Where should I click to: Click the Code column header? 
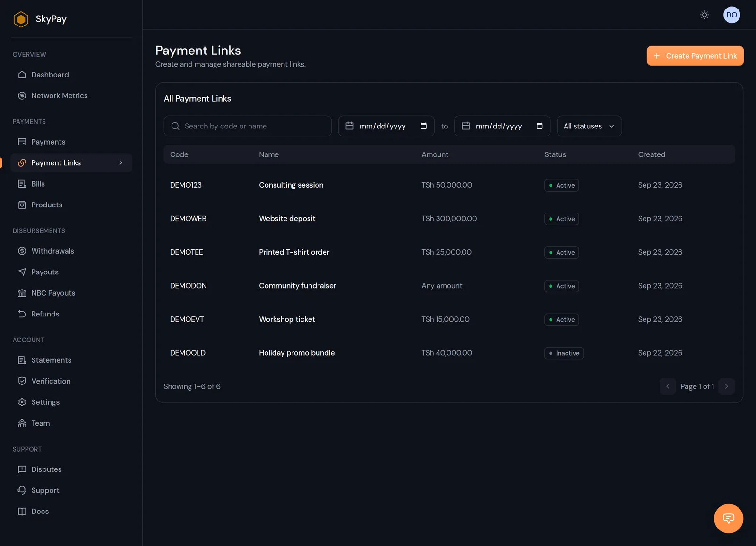click(179, 154)
